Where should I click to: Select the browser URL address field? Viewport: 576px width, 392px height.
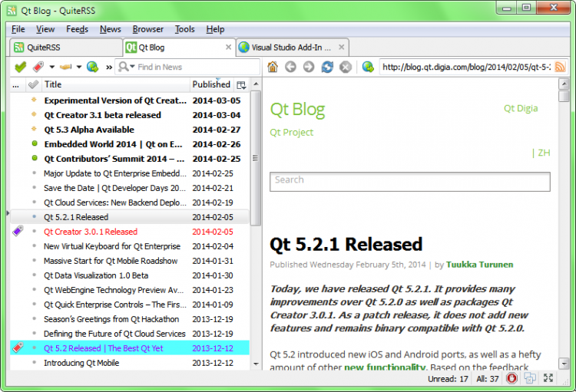(466, 68)
